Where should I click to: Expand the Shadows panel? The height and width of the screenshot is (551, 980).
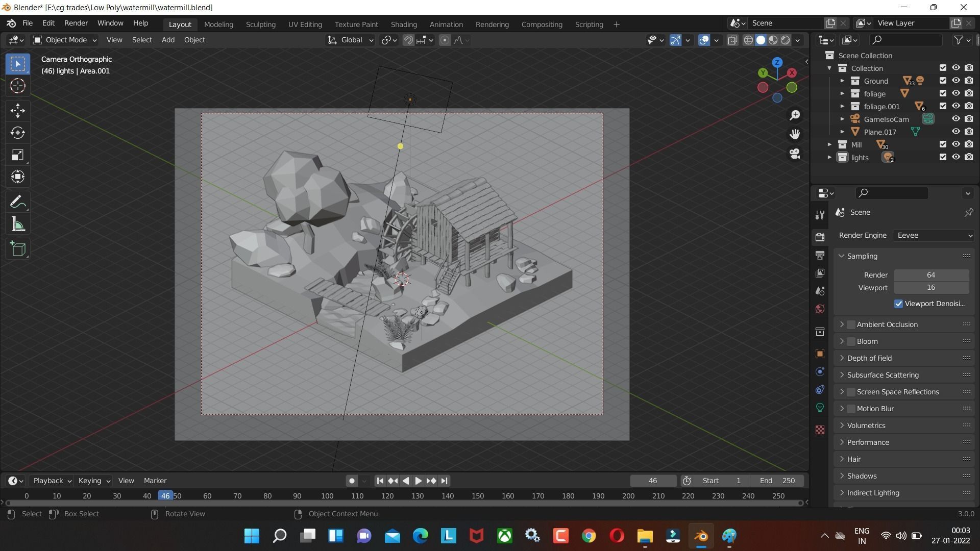tap(862, 476)
